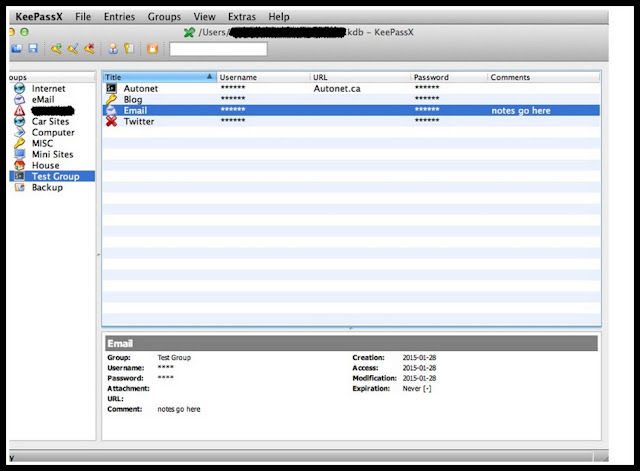Screen dimensions: 640x471
Task: Click the Lock Workspace orange padlock icon
Action: click(152, 49)
